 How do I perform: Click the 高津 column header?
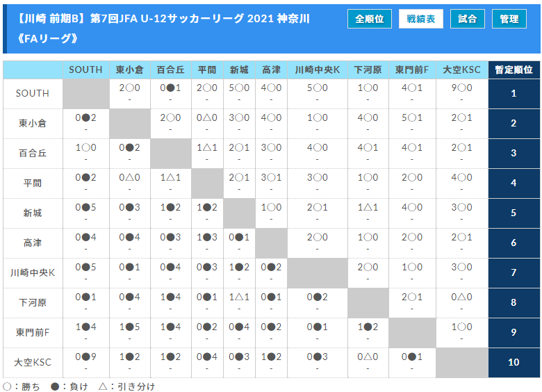[x=271, y=70]
